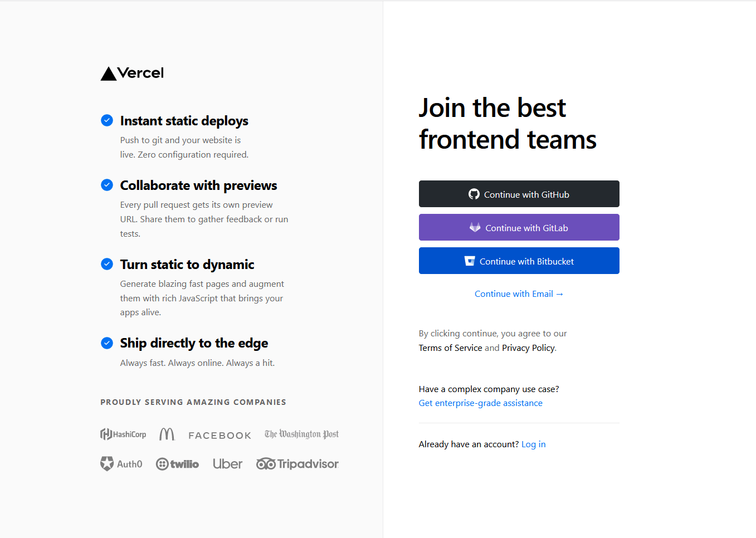Screen dimensions: 756x538
Task: Click The Washington Post logo
Action: tap(301, 434)
